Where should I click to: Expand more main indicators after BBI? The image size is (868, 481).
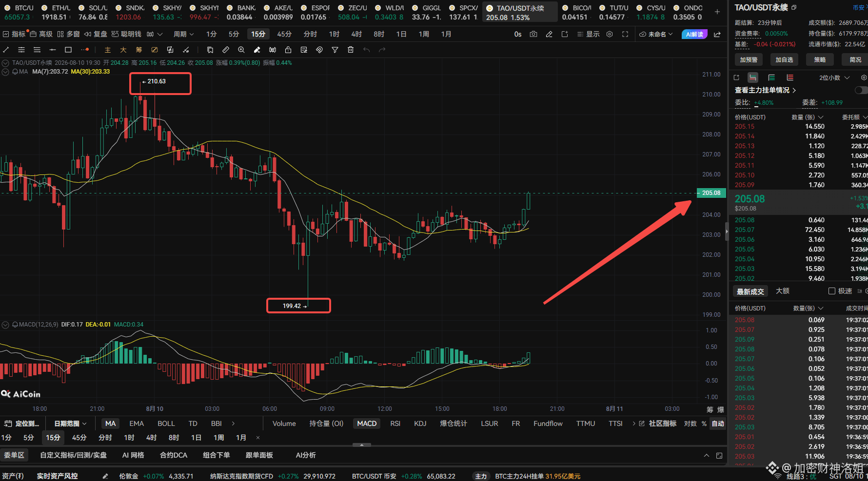point(233,423)
